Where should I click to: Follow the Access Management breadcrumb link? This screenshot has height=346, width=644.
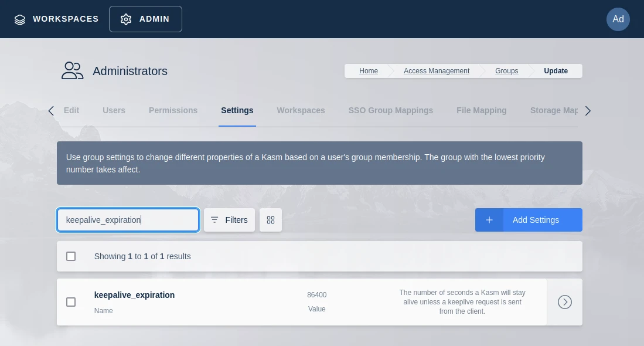[x=437, y=71]
